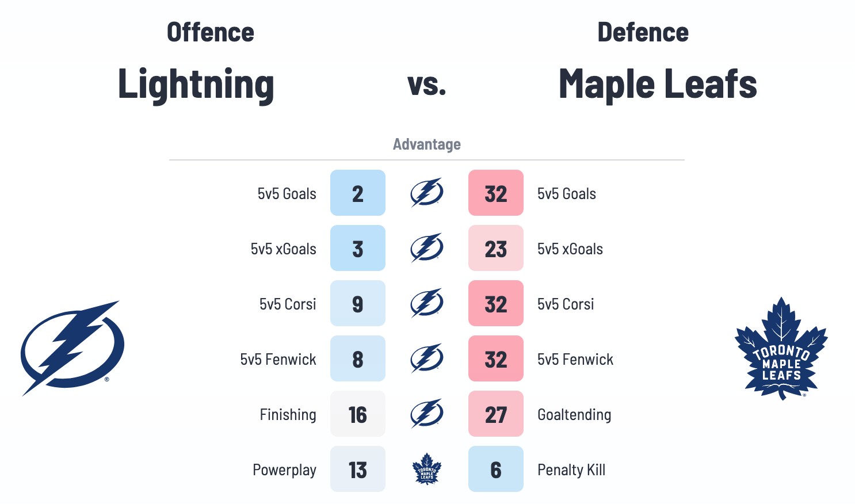Select the Lightning 5v5 Goals rank 2 box

[357, 193]
